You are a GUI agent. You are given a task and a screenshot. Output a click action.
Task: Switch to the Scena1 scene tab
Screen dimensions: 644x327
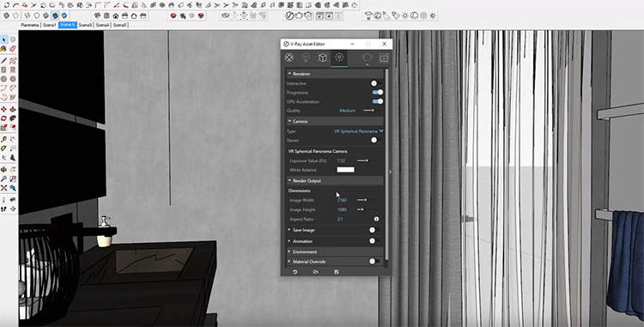point(49,25)
